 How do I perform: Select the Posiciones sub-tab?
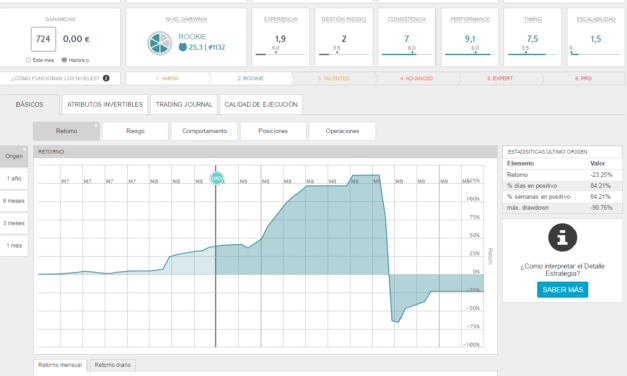(273, 131)
